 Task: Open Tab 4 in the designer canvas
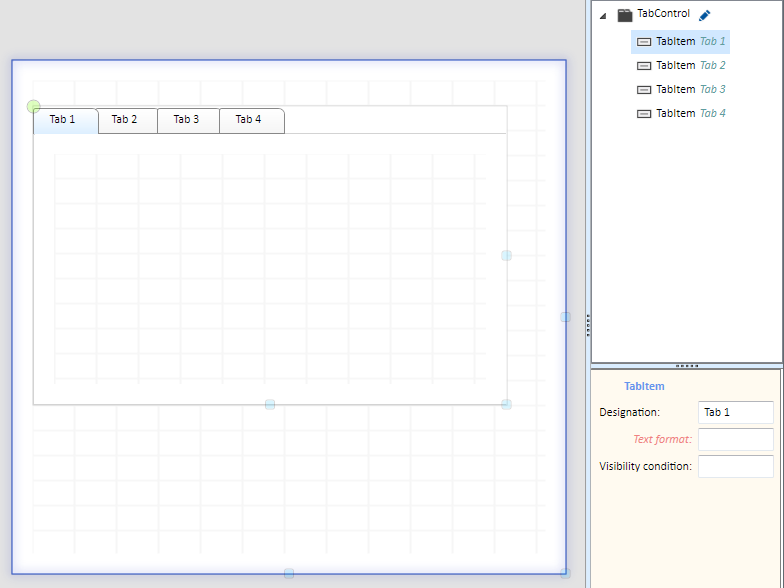click(x=252, y=120)
